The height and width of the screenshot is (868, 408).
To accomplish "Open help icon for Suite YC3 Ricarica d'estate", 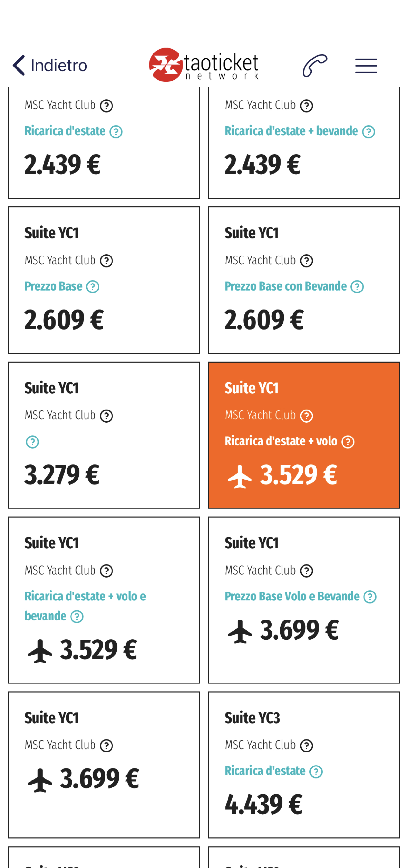I will point(316,772).
